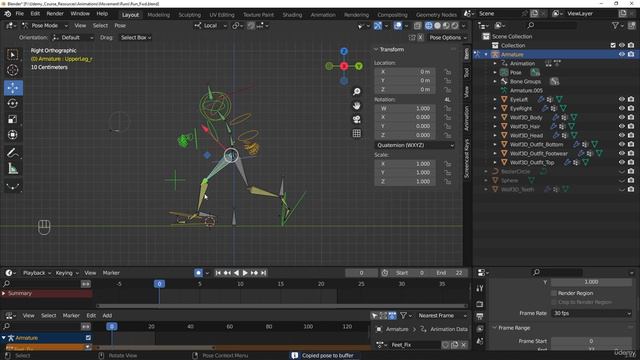Open Nearest Frame snapping dropdown

442,316
